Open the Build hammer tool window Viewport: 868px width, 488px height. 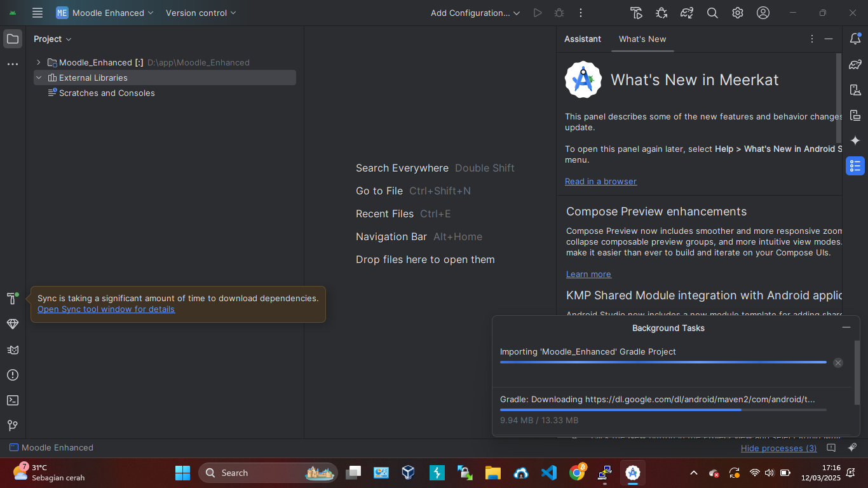click(13, 299)
